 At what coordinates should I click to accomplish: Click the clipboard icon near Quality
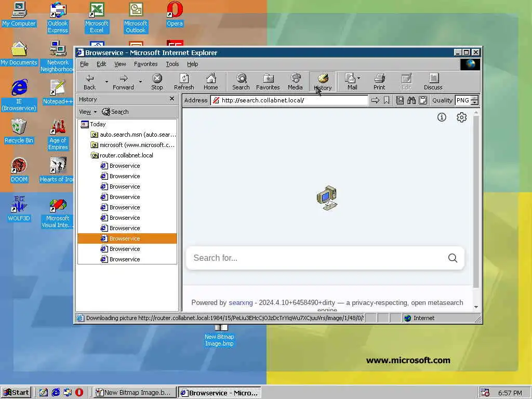pos(423,100)
